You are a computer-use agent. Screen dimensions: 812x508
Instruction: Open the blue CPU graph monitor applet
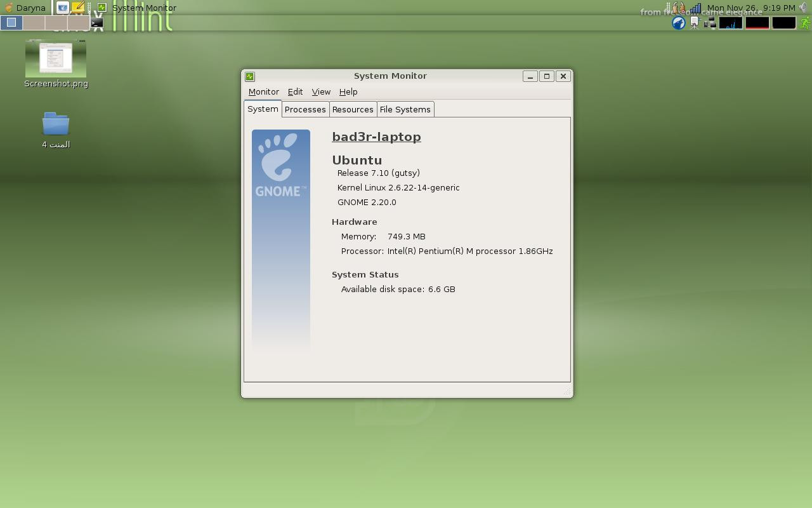[731, 23]
